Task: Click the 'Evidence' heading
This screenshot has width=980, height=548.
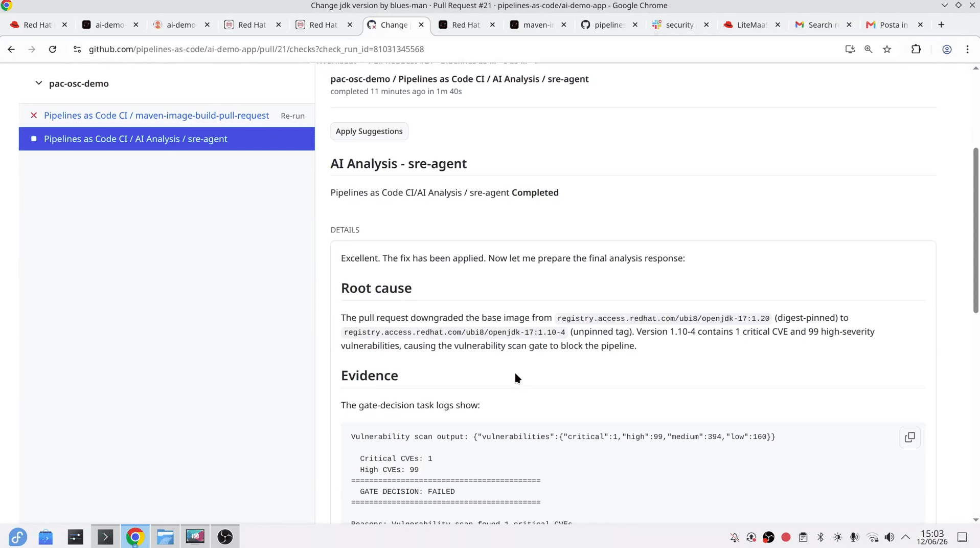Action: coord(370,376)
